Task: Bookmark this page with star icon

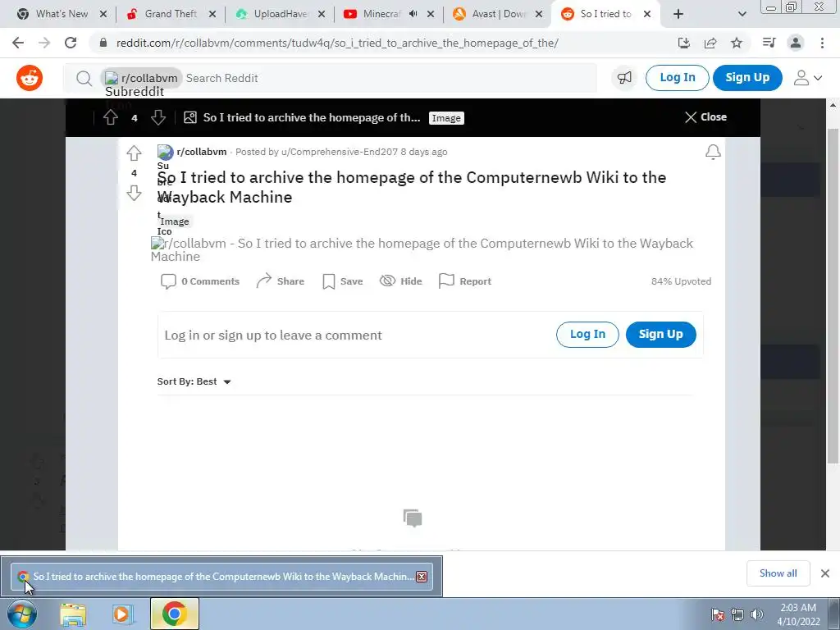Action: point(737,43)
